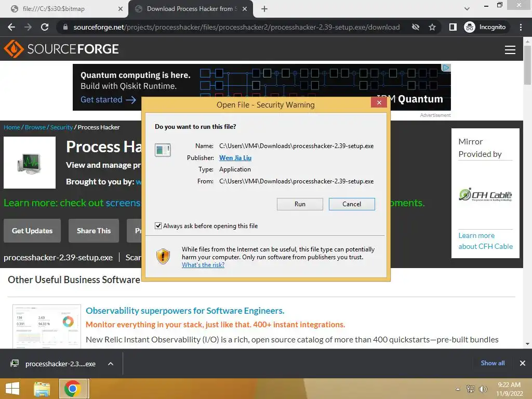Open a new browser tab
The height and width of the screenshot is (399, 532).
pos(264,9)
